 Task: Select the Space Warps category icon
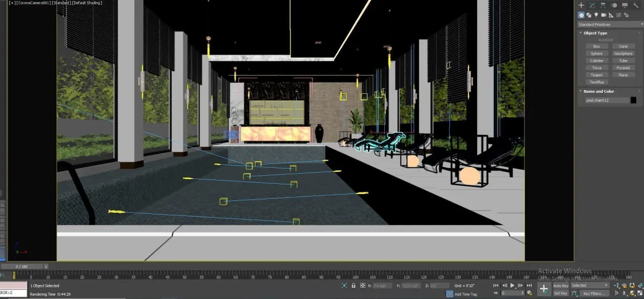point(619,15)
